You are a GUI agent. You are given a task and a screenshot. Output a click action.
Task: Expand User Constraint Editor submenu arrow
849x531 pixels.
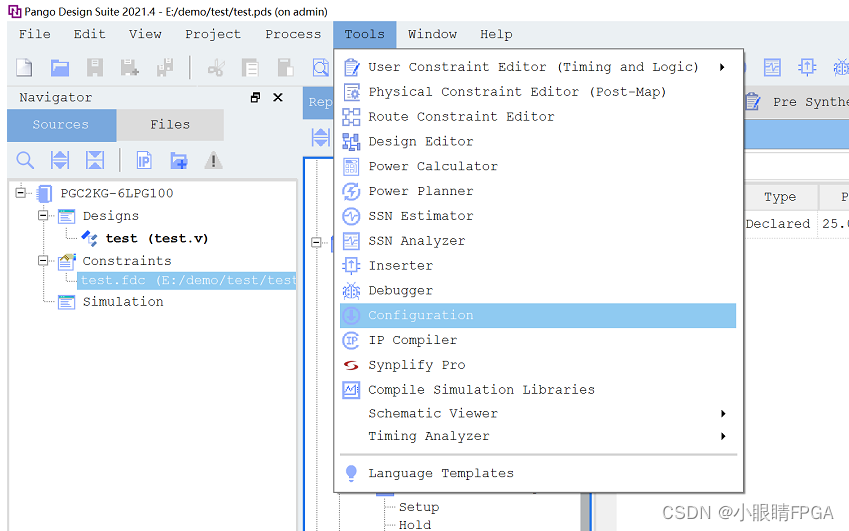tap(722, 67)
